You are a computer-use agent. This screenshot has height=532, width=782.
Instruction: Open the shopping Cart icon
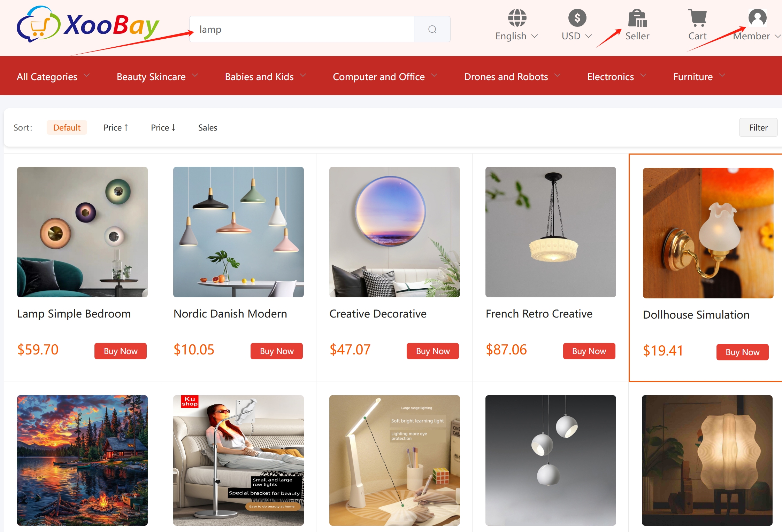pos(697,18)
